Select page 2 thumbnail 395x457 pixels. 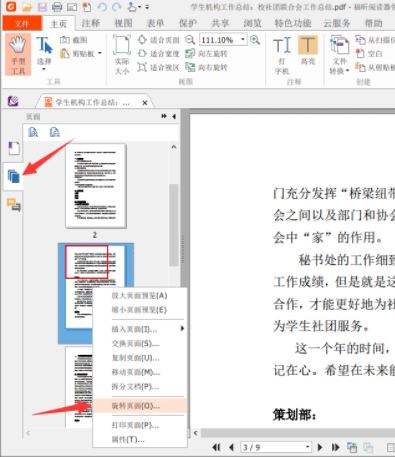pos(96,186)
